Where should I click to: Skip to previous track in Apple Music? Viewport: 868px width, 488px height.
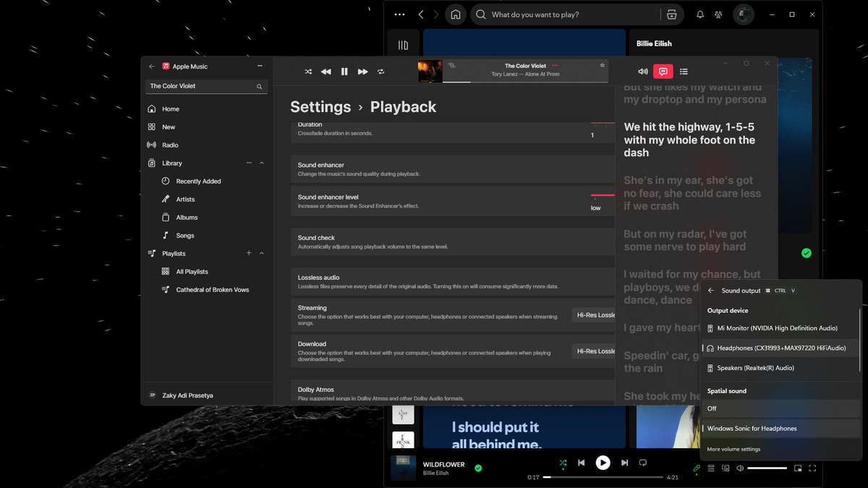point(326,72)
